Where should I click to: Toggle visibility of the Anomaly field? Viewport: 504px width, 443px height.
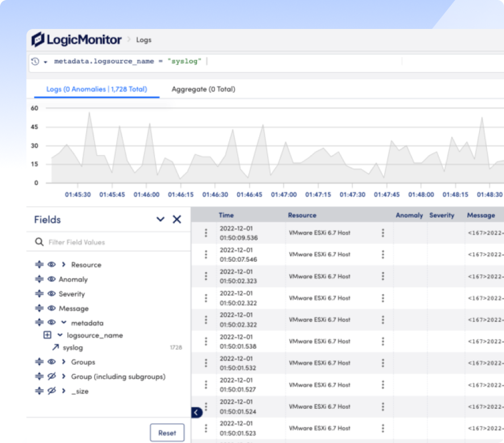pyautogui.click(x=52, y=279)
